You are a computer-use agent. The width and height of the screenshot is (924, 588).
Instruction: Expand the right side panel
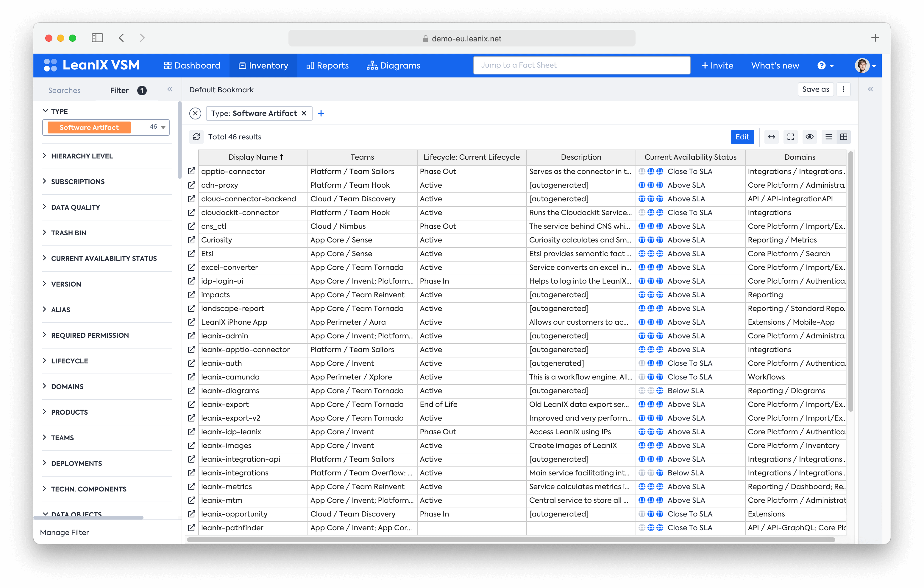tap(870, 89)
